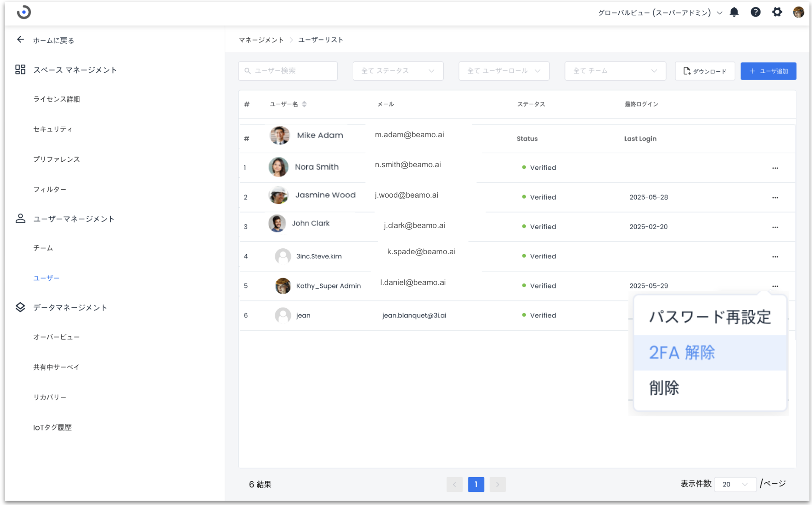Go to next page with right arrow

pos(497,484)
